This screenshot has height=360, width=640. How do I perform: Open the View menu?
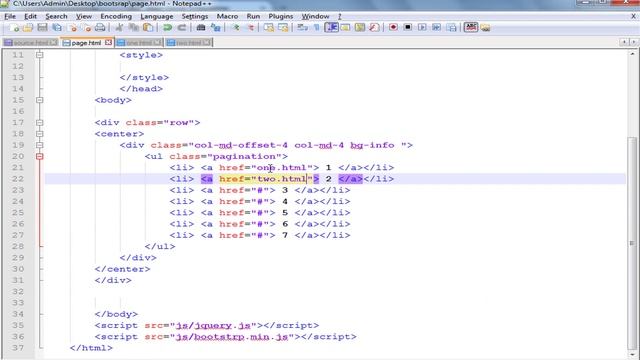[84, 16]
